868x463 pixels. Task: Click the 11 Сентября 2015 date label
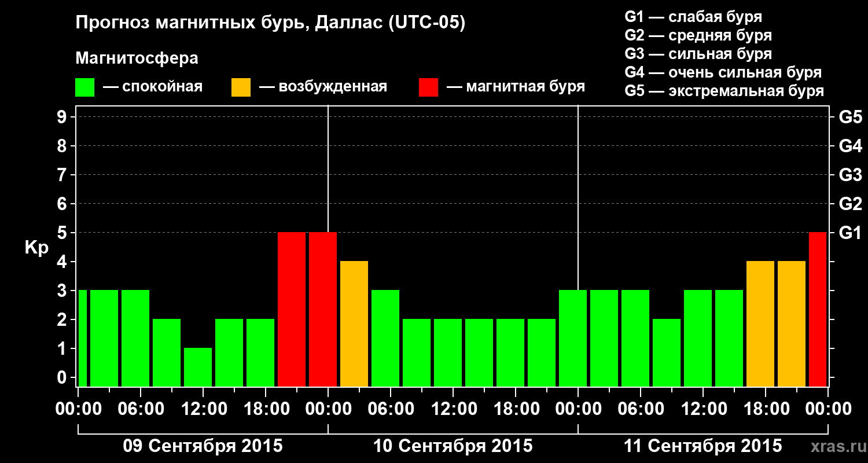point(703,446)
